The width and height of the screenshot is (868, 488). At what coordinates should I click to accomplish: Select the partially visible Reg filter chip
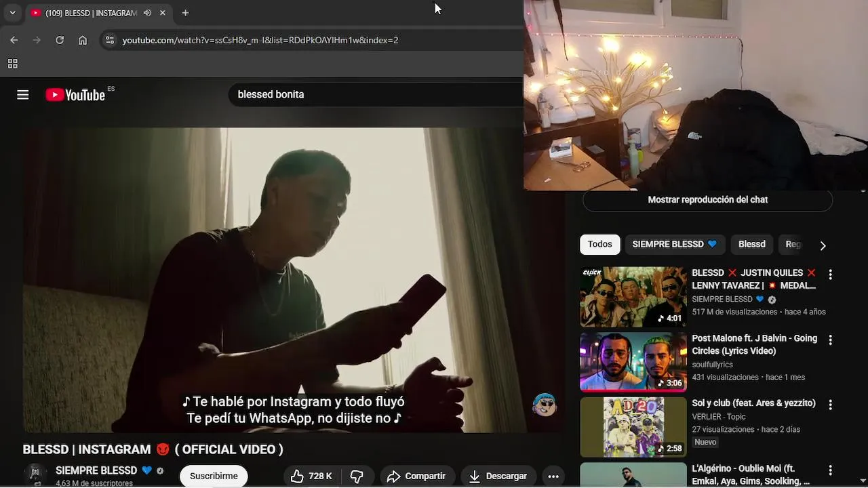click(x=793, y=244)
